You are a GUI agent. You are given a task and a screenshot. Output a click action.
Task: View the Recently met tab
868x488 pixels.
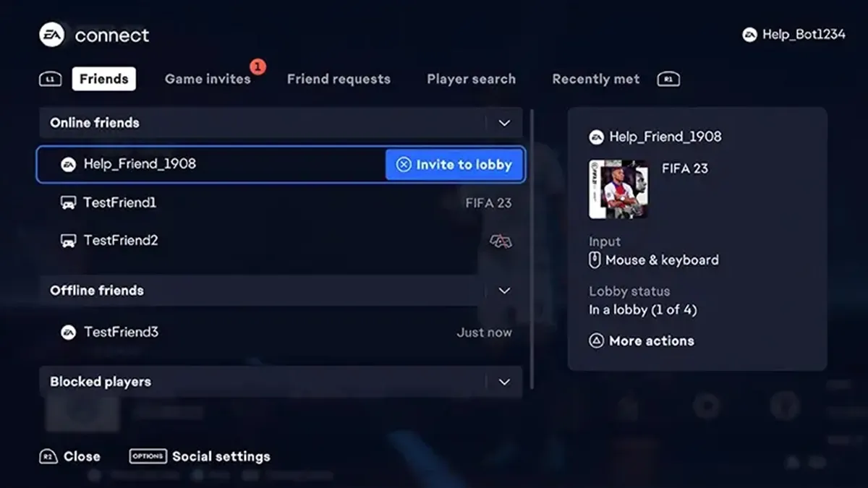click(595, 79)
